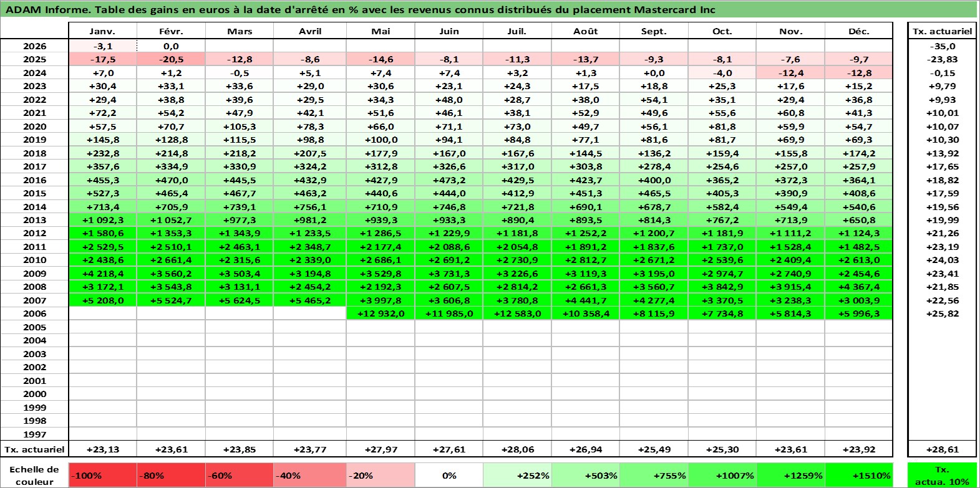Screen dimensions: 980x488
Task: Select the 'Avril' column header
Action: click(310, 31)
